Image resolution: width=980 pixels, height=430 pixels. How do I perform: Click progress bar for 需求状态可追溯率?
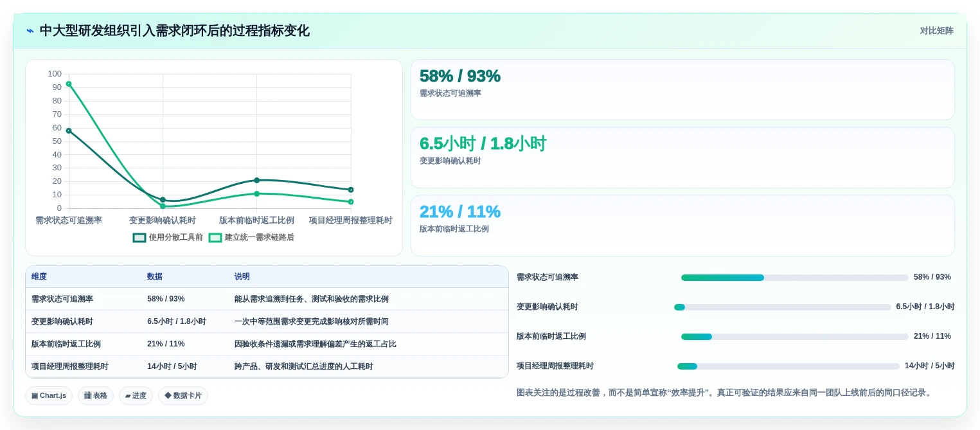(795, 278)
